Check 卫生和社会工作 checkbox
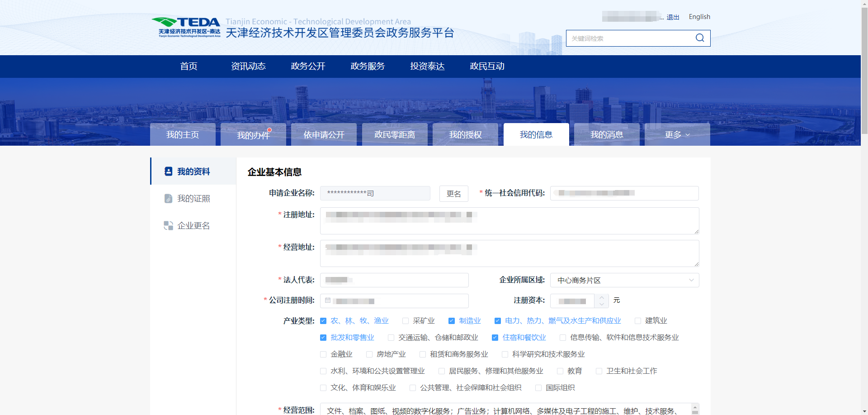Viewport: 868px width, 415px height. point(599,371)
